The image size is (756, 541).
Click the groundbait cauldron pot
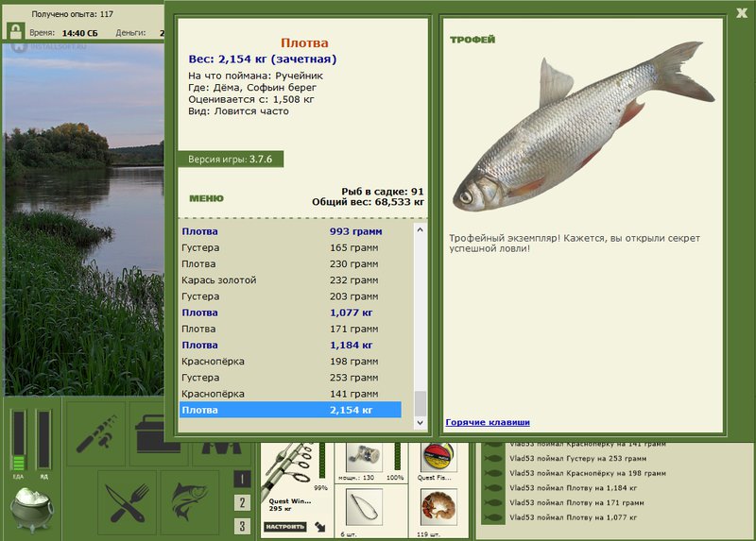click(32, 509)
